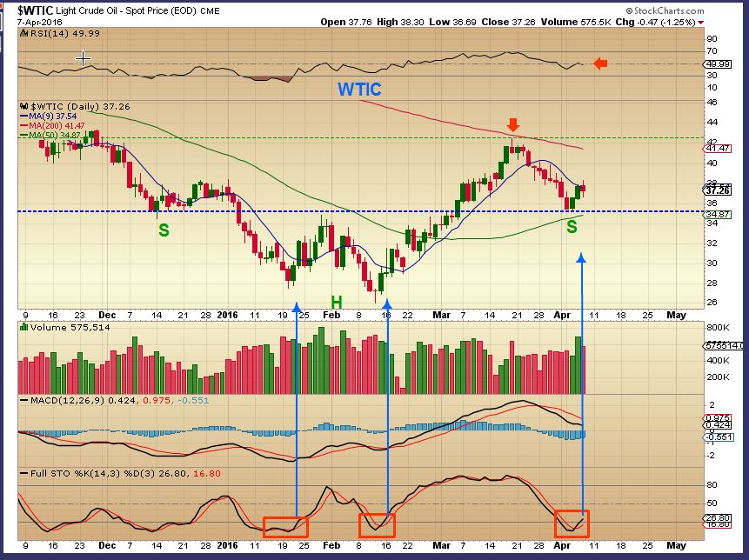Click the red down triangle after Chg

(701, 23)
